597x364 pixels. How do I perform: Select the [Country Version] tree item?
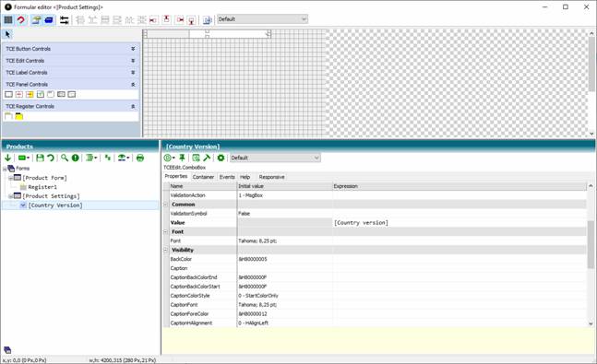point(55,205)
